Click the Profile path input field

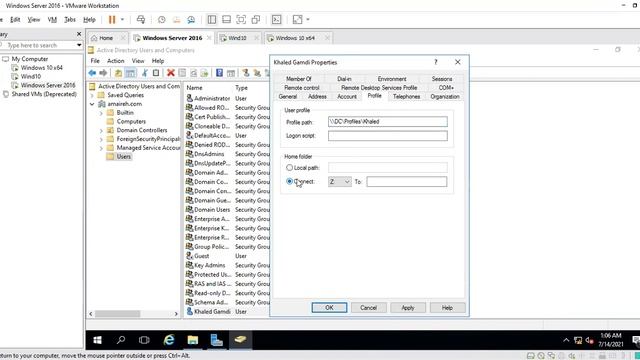387,122
